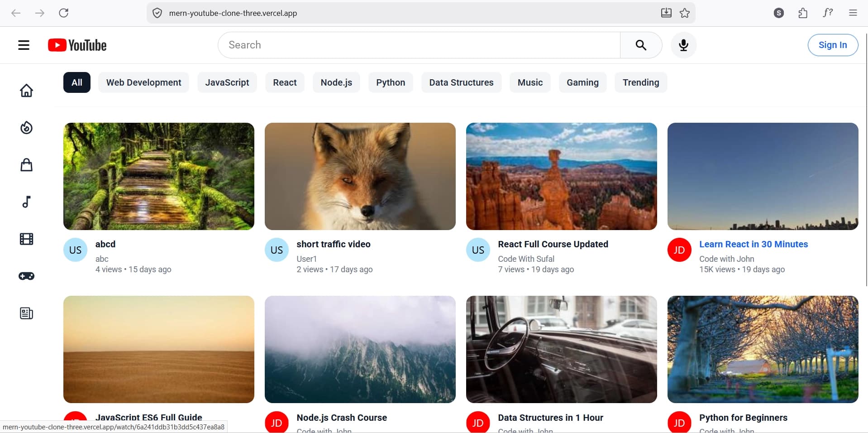Screen dimensions: 868x433
Task: Open browser application menu
Action: click(853, 13)
